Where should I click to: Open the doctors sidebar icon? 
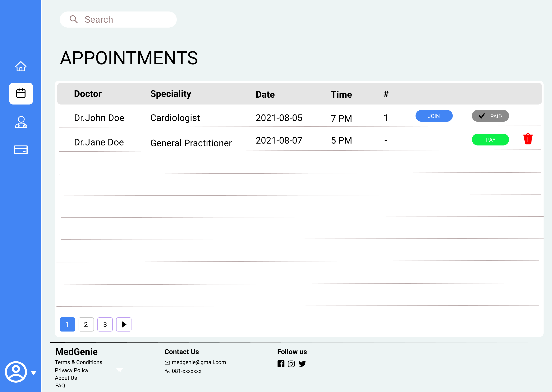21,122
